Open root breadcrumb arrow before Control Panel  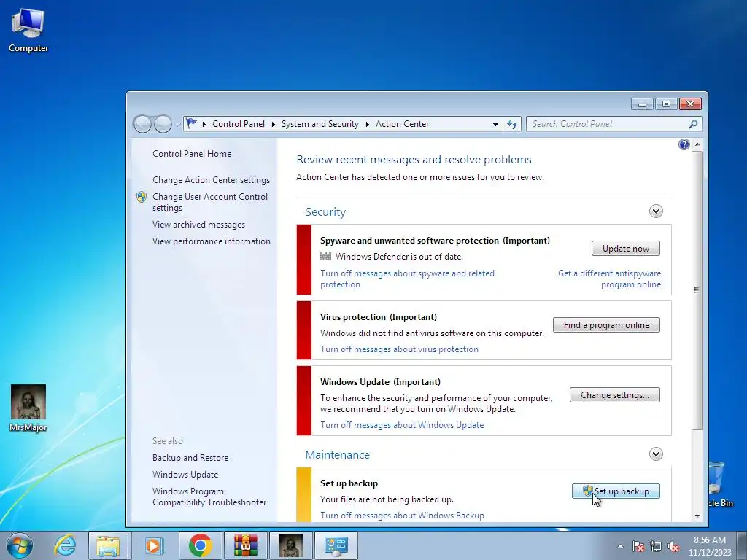[x=204, y=124]
